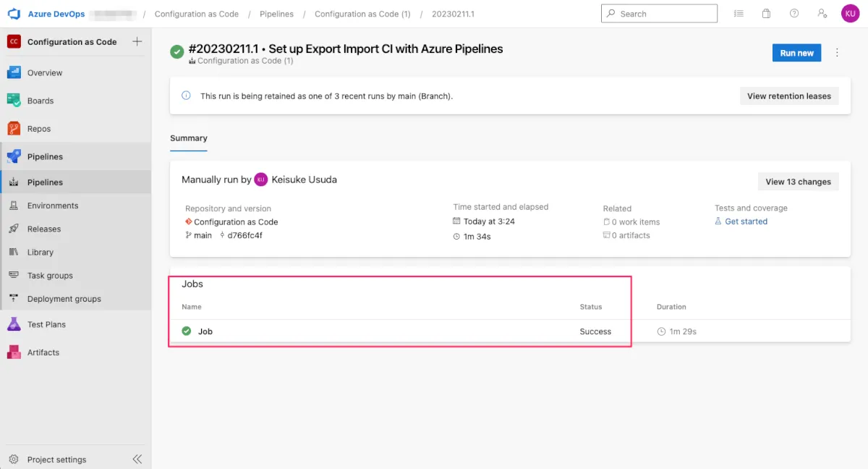Click the Library books icon

click(x=14, y=252)
